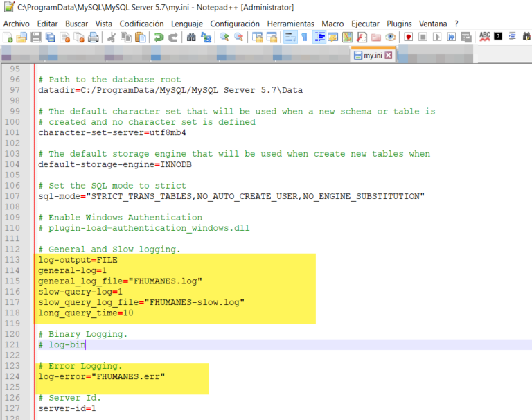Image resolution: width=532 pixels, height=420 pixels.
Task: Open the Archivo menu
Action: click(x=17, y=24)
